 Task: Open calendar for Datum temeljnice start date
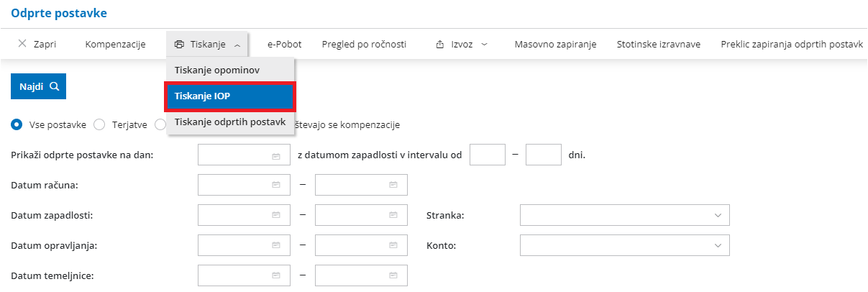click(275, 275)
